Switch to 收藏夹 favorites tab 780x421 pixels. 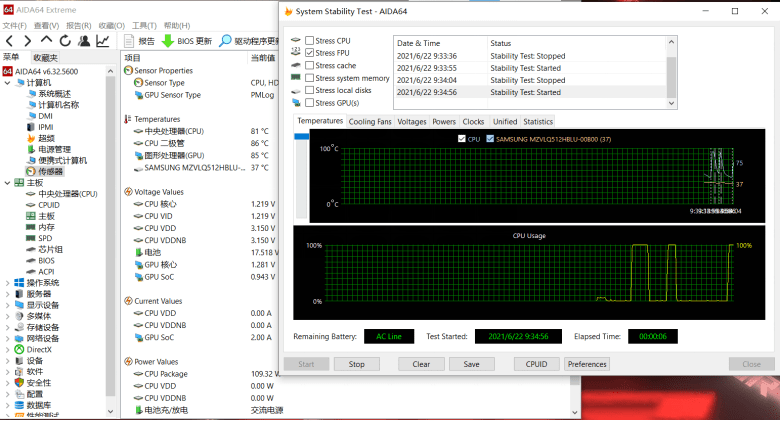point(45,57)
